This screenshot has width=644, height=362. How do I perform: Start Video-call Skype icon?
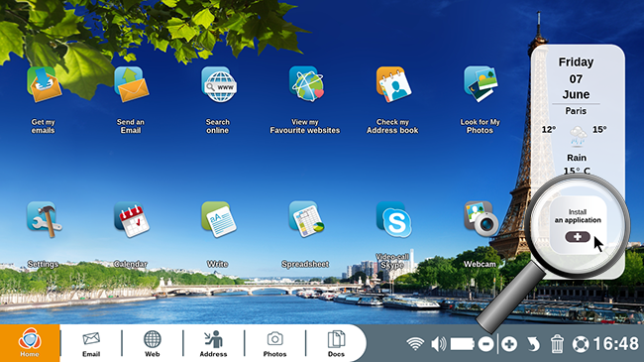click(x=394, y=219)
